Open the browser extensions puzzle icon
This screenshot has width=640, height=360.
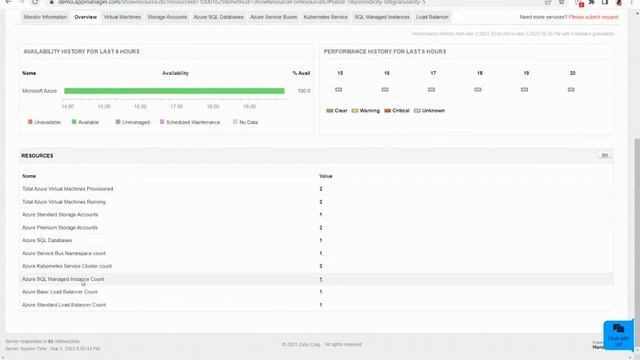(591, 2)
